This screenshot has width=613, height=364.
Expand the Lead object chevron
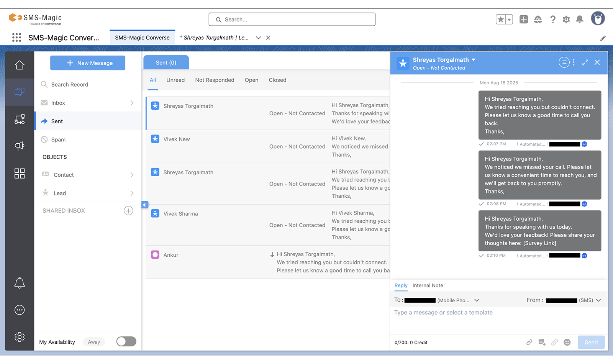132,193
